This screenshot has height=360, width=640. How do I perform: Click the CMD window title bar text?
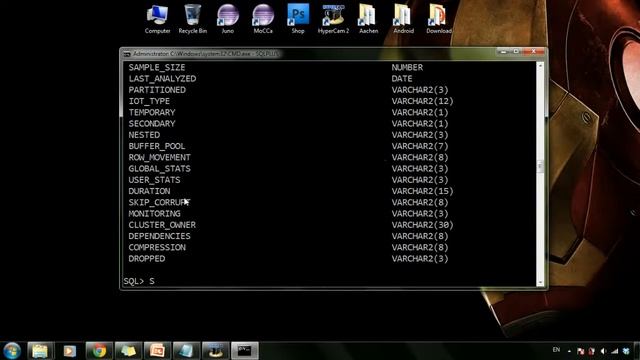click(x=206, y=54)
